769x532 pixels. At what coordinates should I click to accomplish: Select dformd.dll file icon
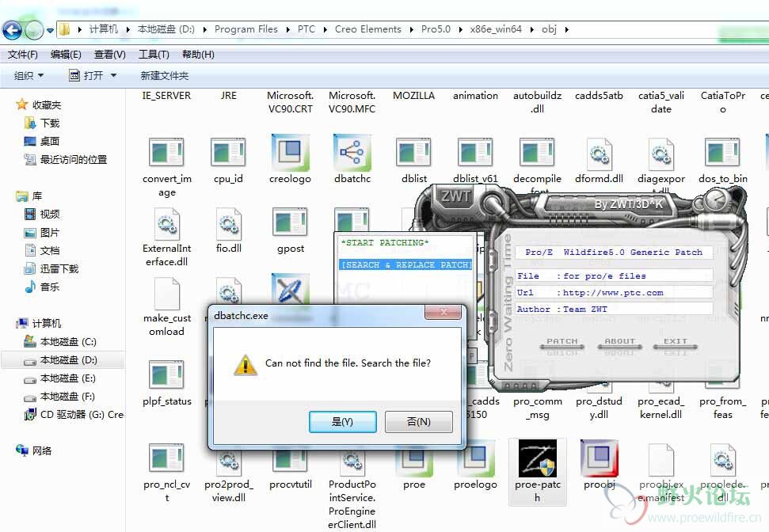600,153
